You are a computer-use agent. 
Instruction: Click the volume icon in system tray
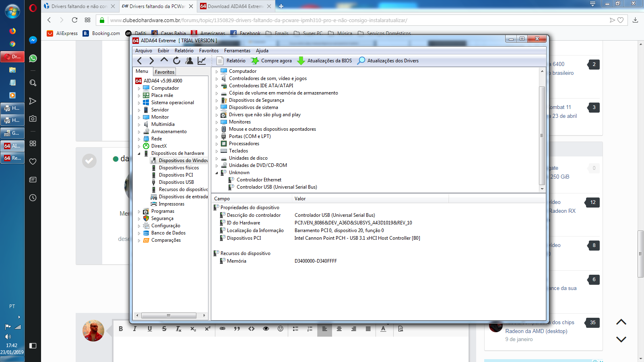click(8, 336)
